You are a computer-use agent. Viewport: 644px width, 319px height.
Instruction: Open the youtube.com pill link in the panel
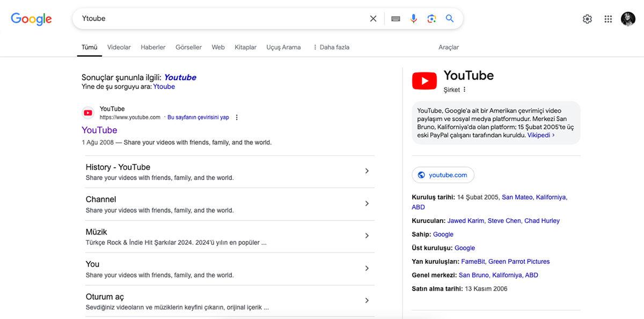[x=443, y=174]
